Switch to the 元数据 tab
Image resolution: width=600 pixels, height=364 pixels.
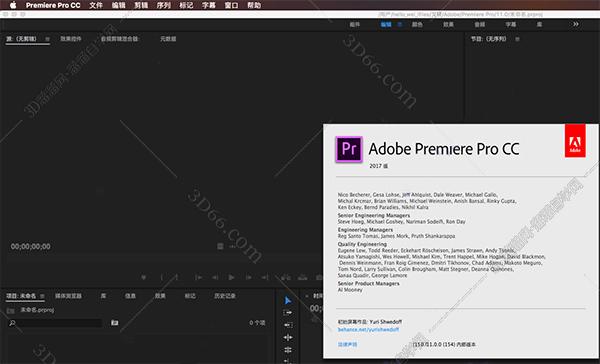point(168,39)
